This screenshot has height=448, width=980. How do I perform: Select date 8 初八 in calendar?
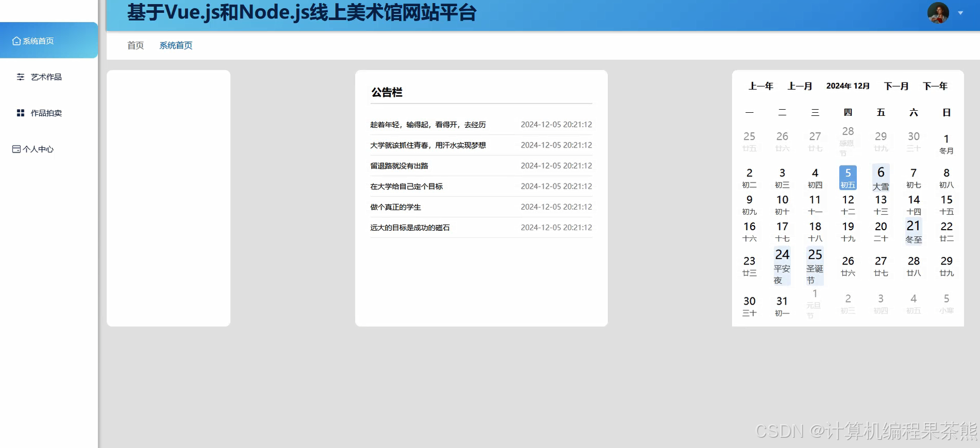[x=946, y=178]
